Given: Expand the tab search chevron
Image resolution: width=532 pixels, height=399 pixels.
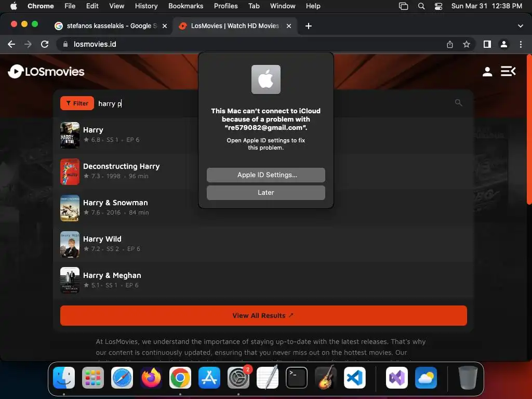Looking at the screenshot, I should coord(521,26).
